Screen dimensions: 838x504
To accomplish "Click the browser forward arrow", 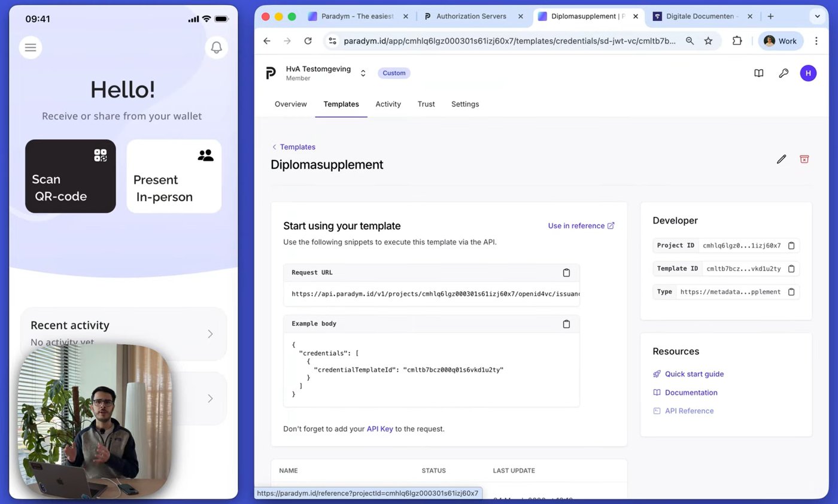I will 287,41.
